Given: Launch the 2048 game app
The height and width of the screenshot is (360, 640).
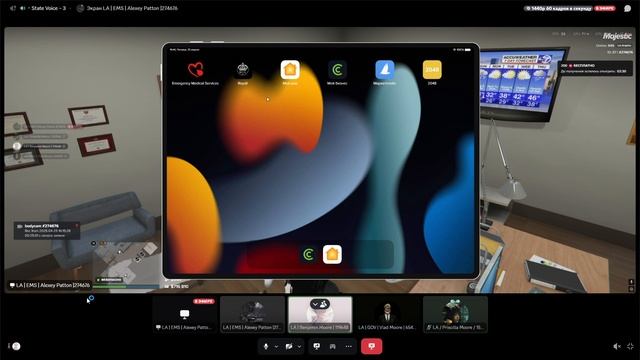Looking at the screenshot, I should 432,70.
